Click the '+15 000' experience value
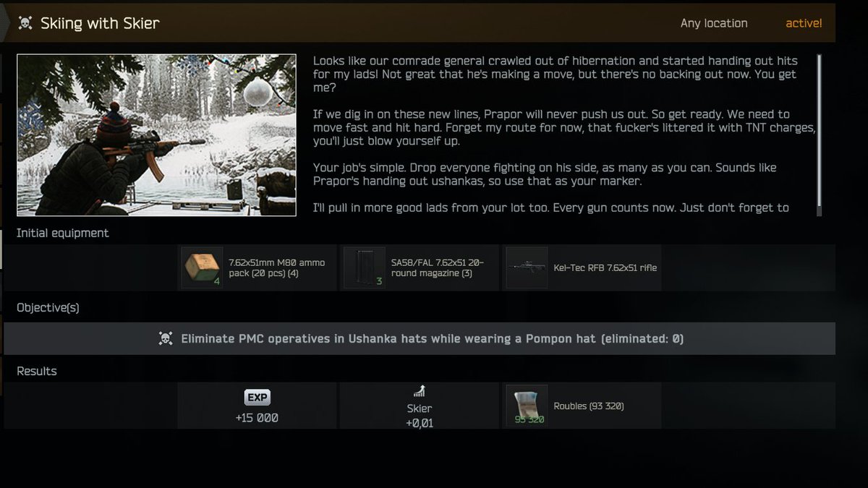 click(x=257, y=418)
